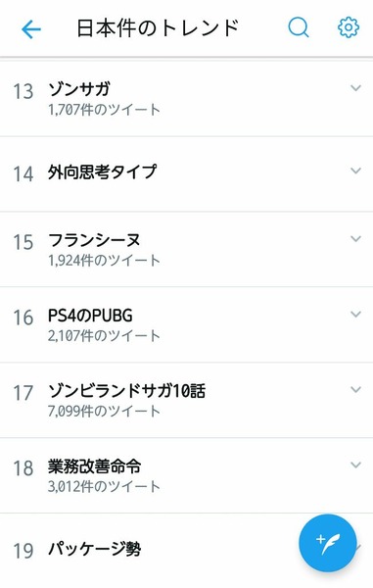This screenshot has height=588, width=373.
Task: Tap the 日本件のトレンド page title
Action: tap(158, 28)
